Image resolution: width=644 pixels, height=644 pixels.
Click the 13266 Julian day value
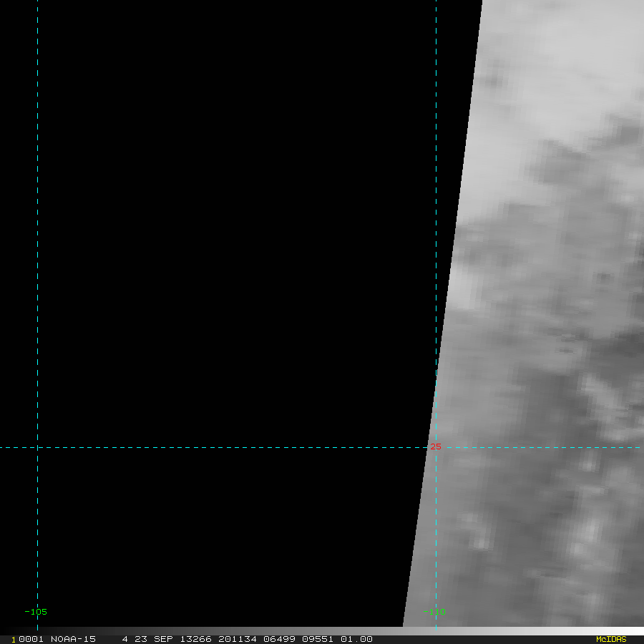(195, 639)
